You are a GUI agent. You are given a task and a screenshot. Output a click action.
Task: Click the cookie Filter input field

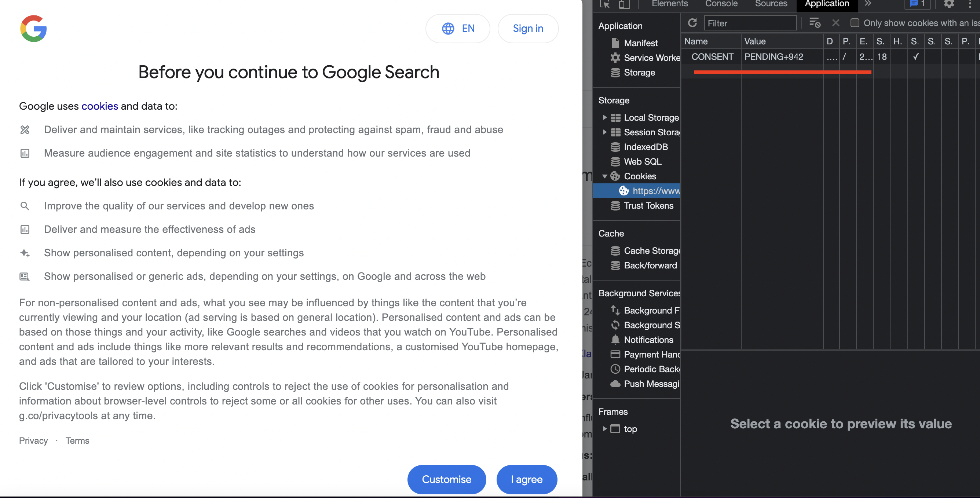[749, 23]
